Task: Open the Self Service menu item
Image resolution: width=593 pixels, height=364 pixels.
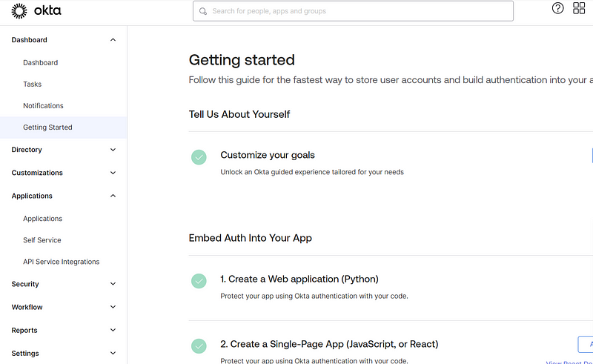Action: pyautogui.click(x=42, y=240)
